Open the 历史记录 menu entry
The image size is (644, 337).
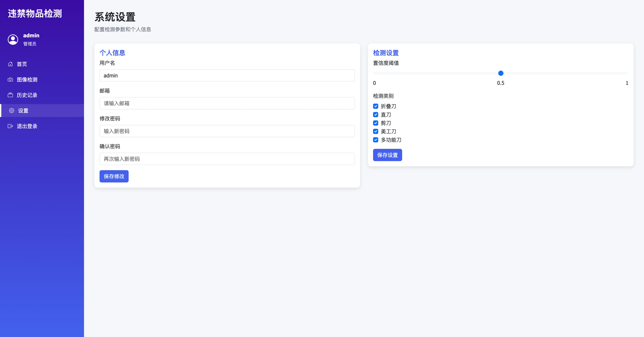click(27, 95)
